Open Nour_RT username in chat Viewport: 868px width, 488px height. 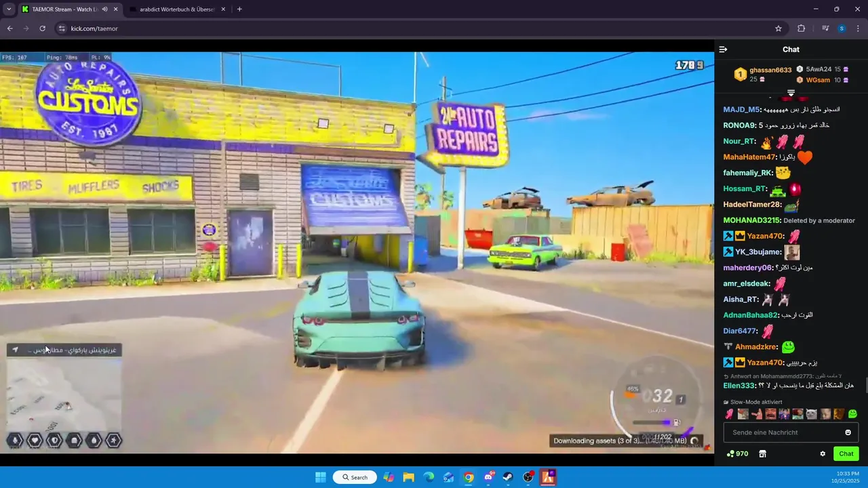[x=739, y=141]
